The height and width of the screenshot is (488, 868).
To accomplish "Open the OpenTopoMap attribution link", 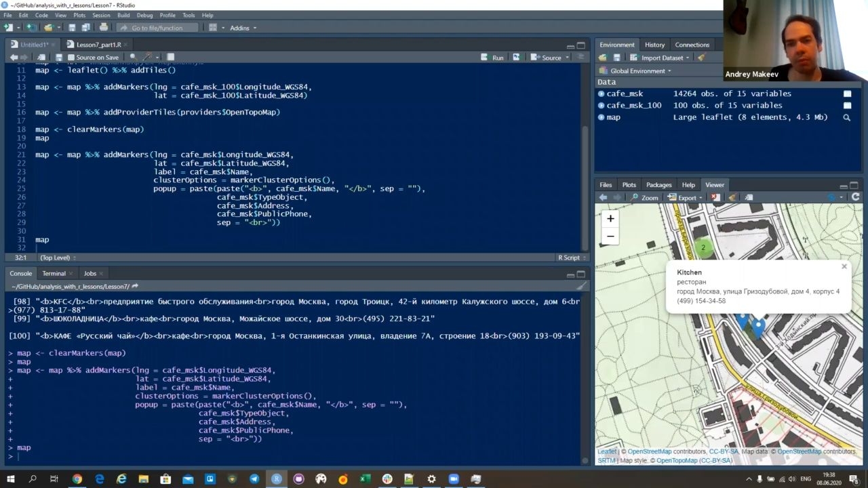I will pos(677,461).
